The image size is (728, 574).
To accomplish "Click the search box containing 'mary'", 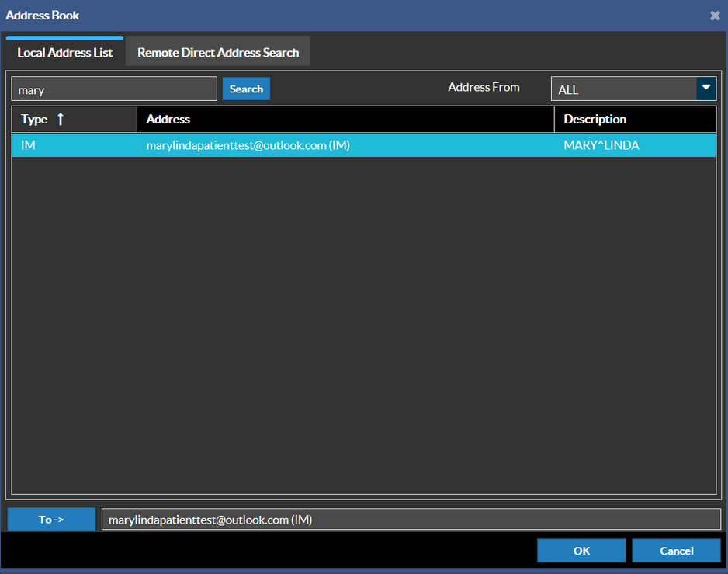I will 114,89.
